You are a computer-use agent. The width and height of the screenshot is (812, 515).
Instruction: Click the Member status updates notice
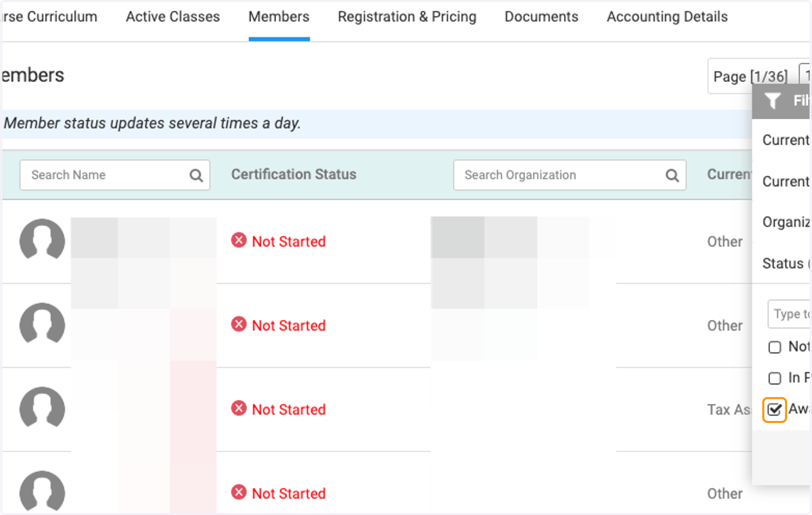(x=152, y=123)
